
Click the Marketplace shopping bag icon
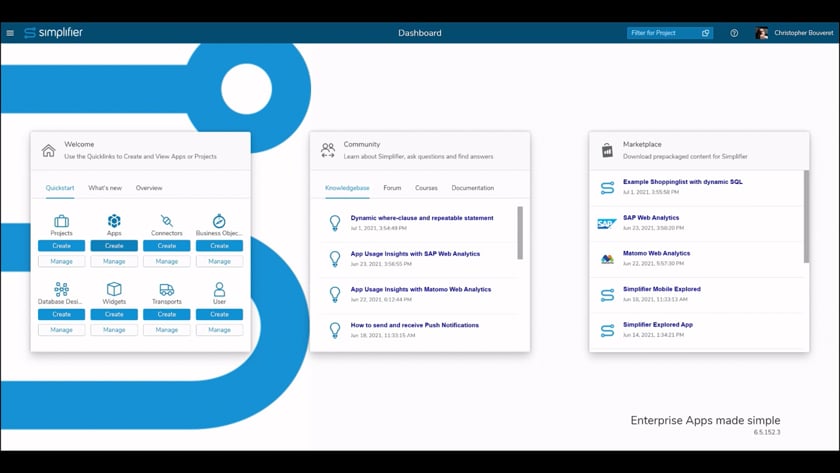[x=607, y=151]
